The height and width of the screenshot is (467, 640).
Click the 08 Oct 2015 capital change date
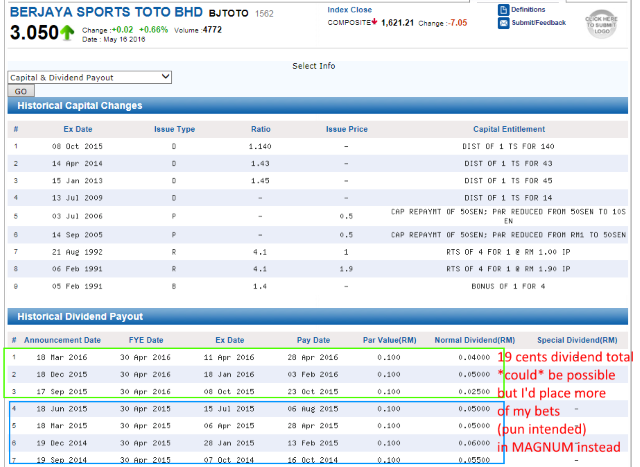click(x=77, y=146)
